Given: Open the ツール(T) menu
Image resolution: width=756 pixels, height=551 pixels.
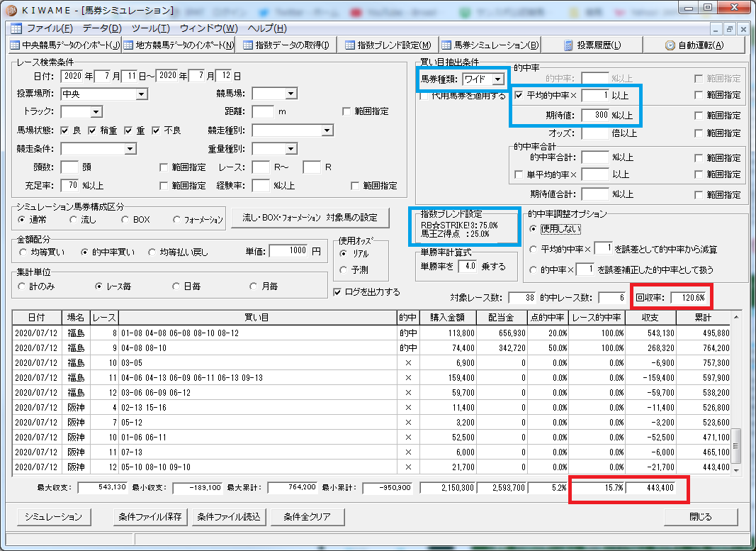Looking at the screenshot, I should click(x=151, y=28).
